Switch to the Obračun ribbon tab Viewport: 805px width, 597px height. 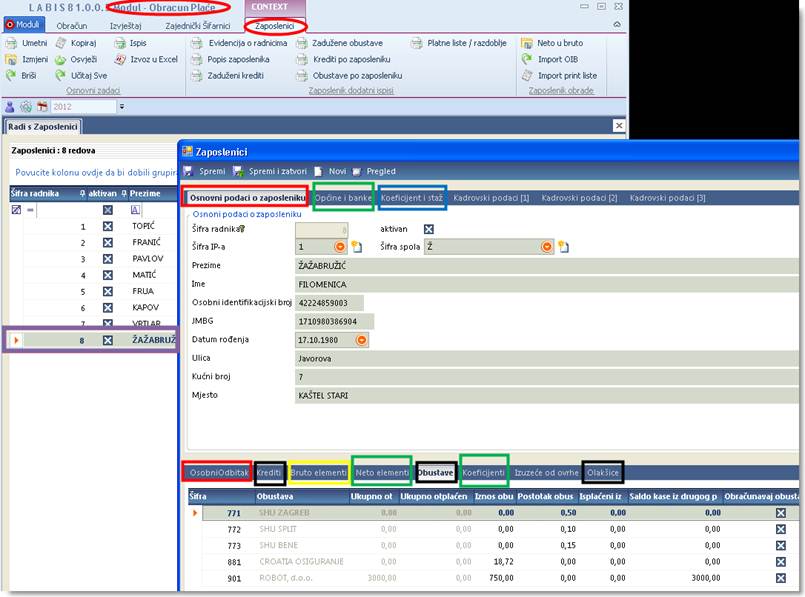tap(72, 26)
